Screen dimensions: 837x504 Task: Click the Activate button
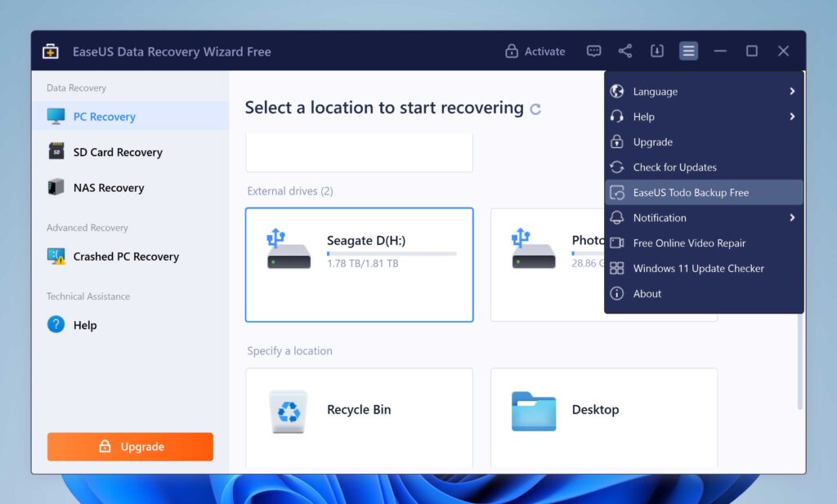tap(535, 51)
